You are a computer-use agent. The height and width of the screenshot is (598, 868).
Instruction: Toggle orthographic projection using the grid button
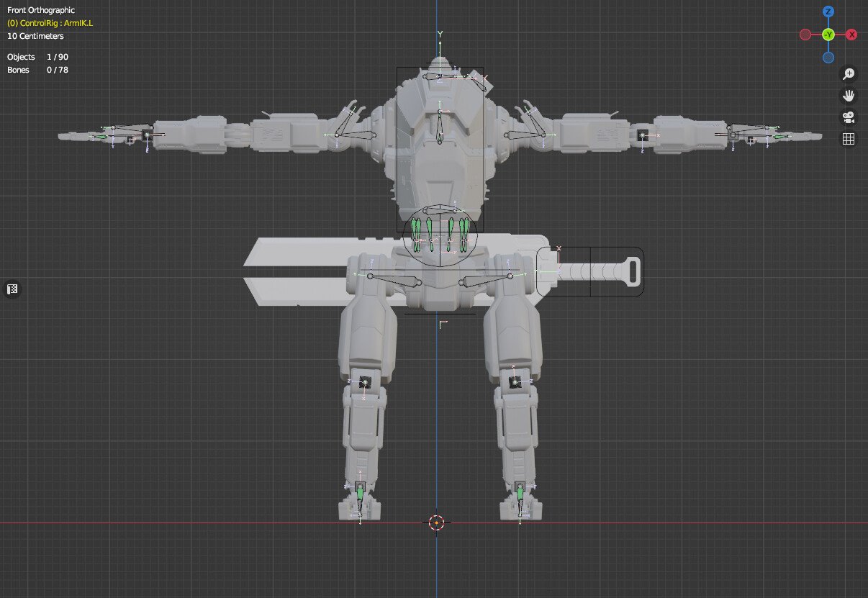(x=849, y=138)
